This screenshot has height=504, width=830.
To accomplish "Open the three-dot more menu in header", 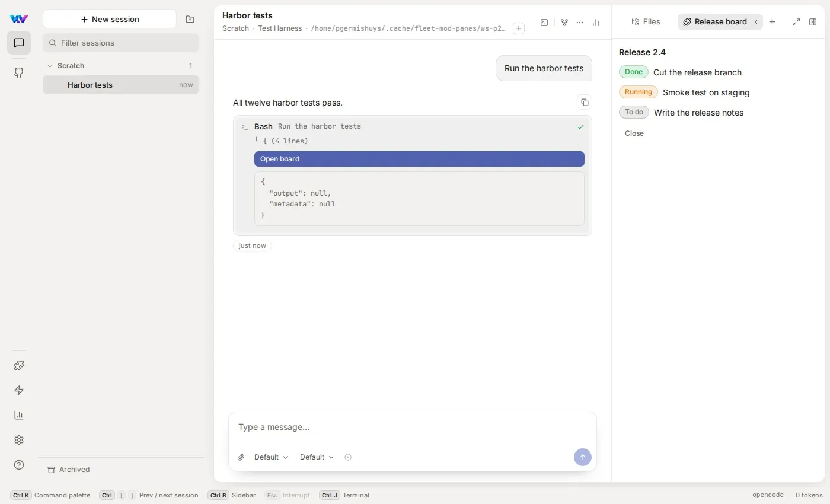I will pyautogui.click(x=580, y=23).
